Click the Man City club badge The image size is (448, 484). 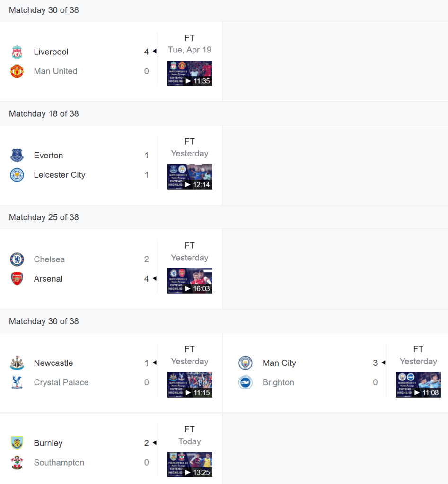pos(246,363)
